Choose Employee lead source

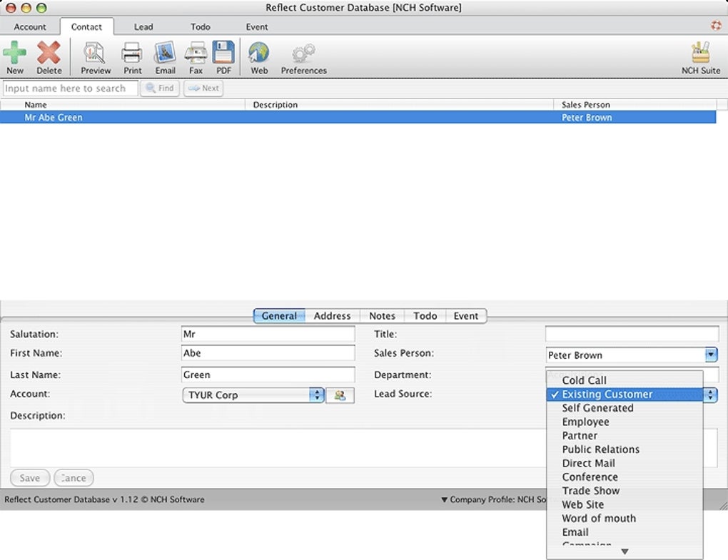(x=625, y=422)
